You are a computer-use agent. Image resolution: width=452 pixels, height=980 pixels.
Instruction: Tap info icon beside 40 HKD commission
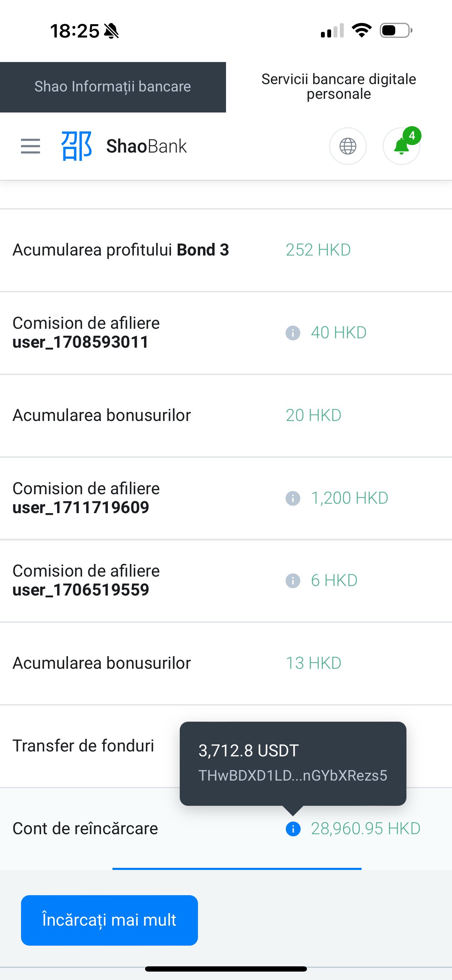tap(293, 333)
